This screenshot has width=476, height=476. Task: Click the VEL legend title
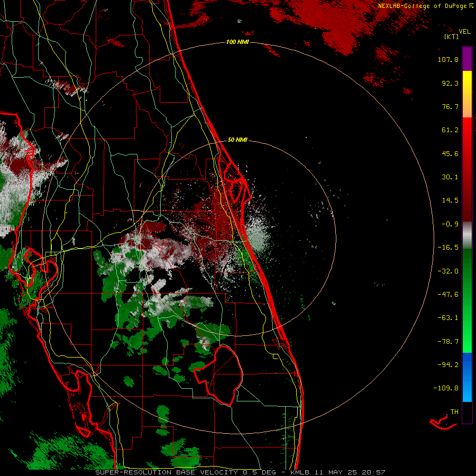coord(465,32)
